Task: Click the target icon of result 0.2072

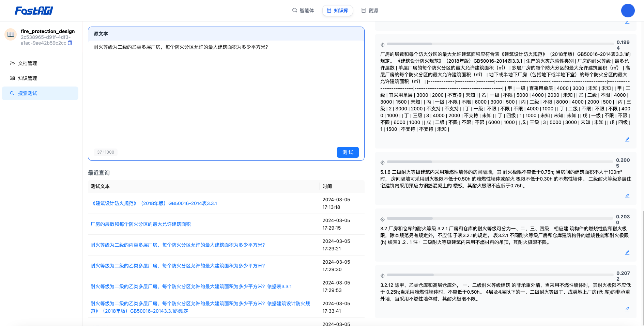Action: coord(383,276)
